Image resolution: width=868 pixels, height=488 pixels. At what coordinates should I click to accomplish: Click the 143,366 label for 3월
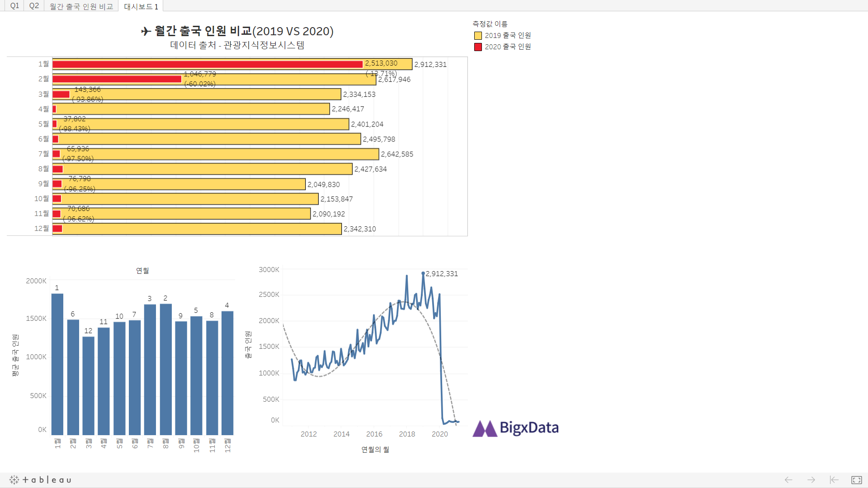pos(88,89)
